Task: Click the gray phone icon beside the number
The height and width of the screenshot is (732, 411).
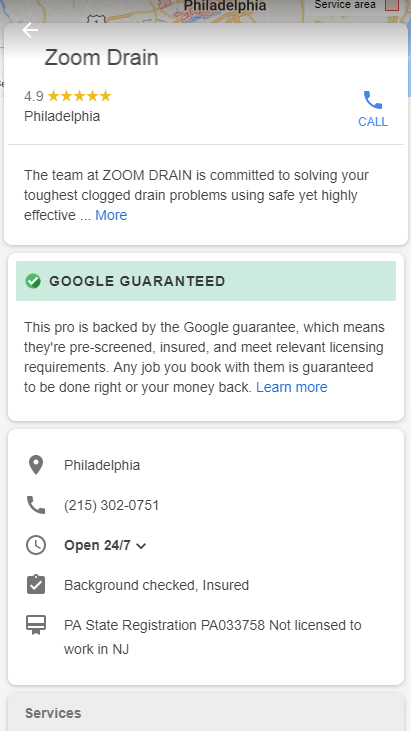Action: (x=36, y=505)
